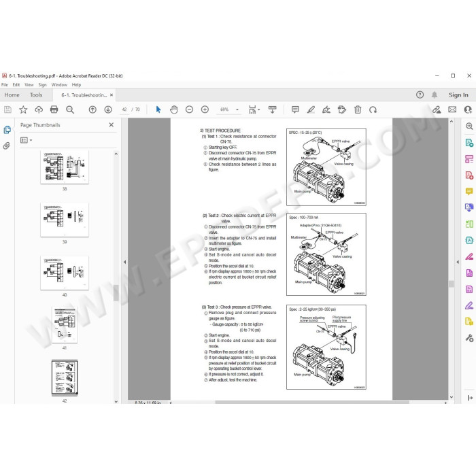Collapse the right tools pane arrow
This screenshot has height=476, width=476.
click(x=458, y=262)
